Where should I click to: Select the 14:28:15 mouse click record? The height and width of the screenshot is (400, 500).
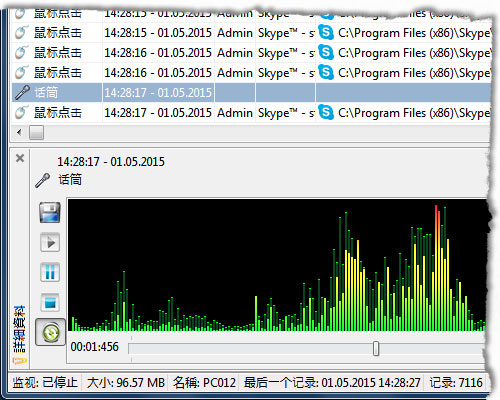coord(251,32)
